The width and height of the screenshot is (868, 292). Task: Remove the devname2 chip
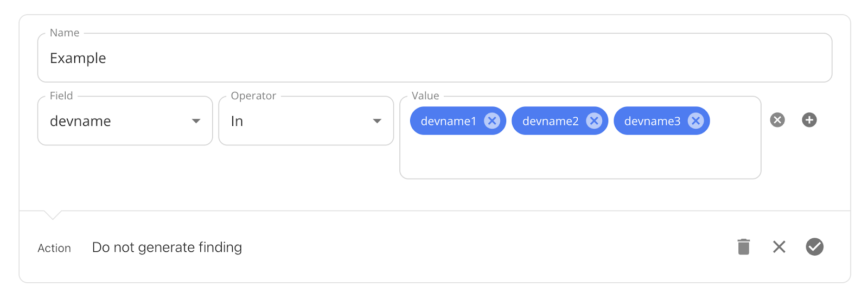(x=594, y=120)
